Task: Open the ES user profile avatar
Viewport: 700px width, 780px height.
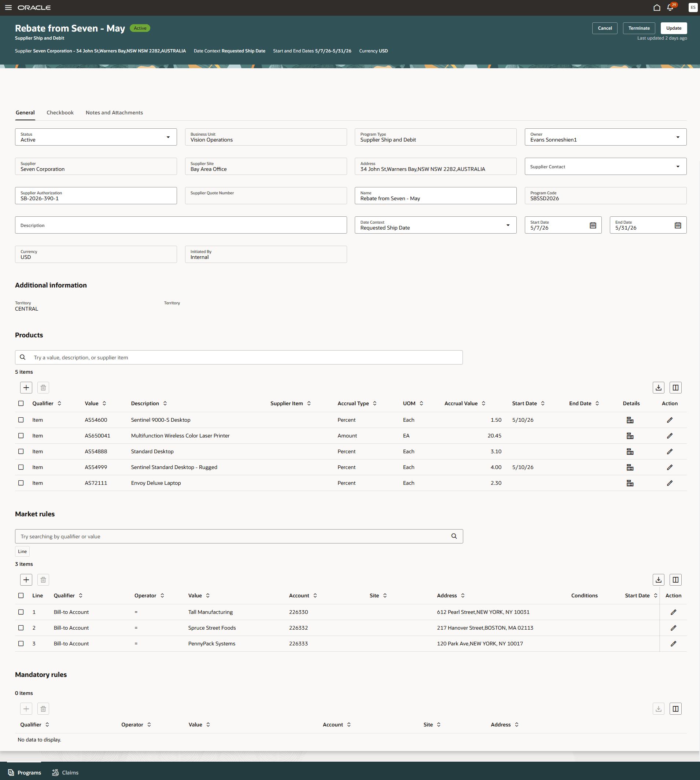Action: point(693,8)
